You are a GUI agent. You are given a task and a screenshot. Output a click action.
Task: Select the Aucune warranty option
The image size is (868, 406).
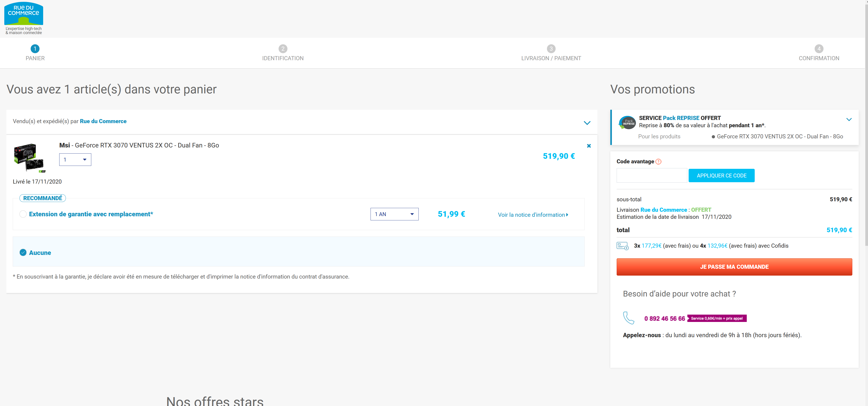point(23,253)
